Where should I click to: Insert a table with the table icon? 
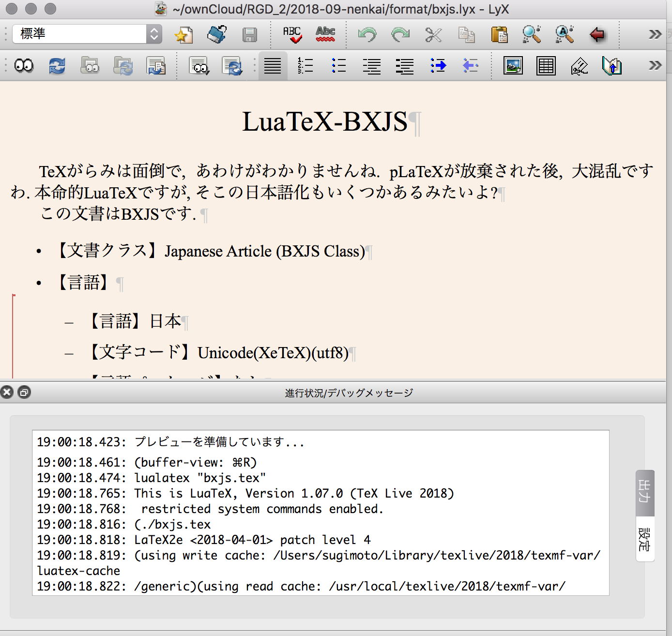pos(546,66)
